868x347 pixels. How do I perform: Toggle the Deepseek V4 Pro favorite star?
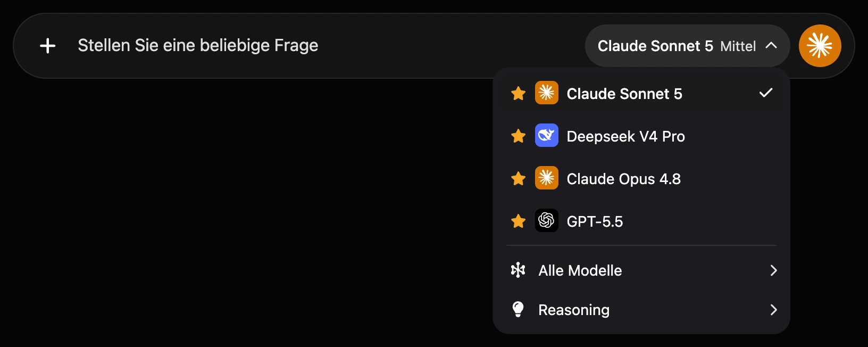518,136
